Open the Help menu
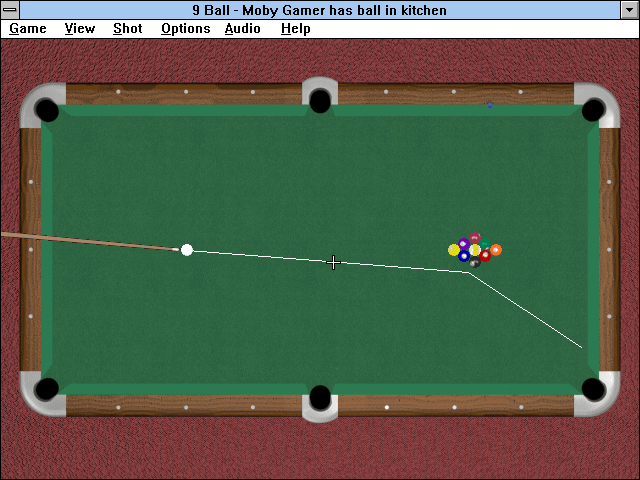 tap(296, 29)
